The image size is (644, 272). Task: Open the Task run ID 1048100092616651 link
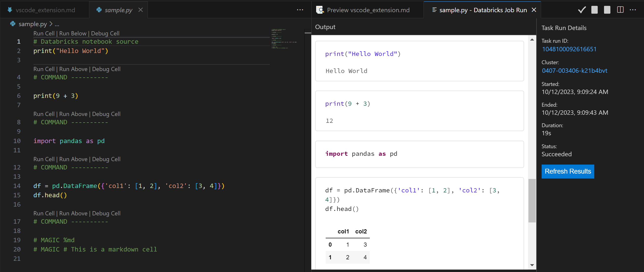[569, 49]
